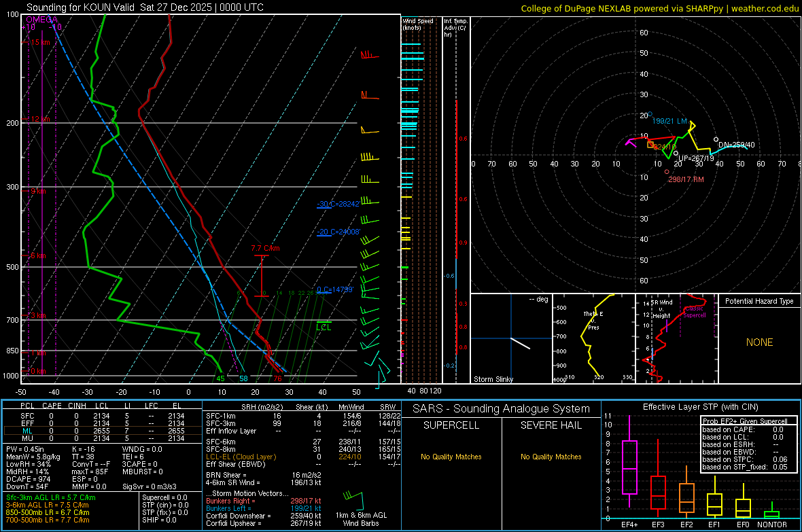
Task: Click the Storm Slinky panel label
Action: [493, 379]
